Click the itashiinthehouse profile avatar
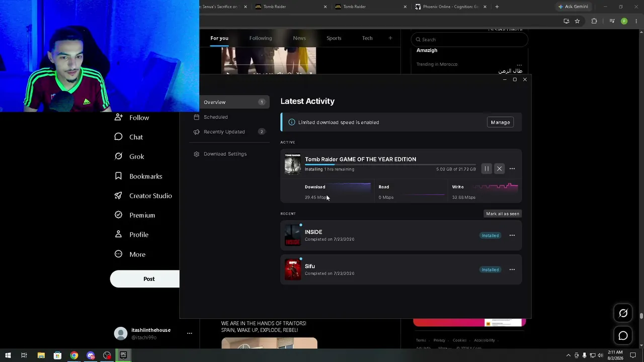Image resolution: width=644 pixels, height=362 pixels. 121,333
